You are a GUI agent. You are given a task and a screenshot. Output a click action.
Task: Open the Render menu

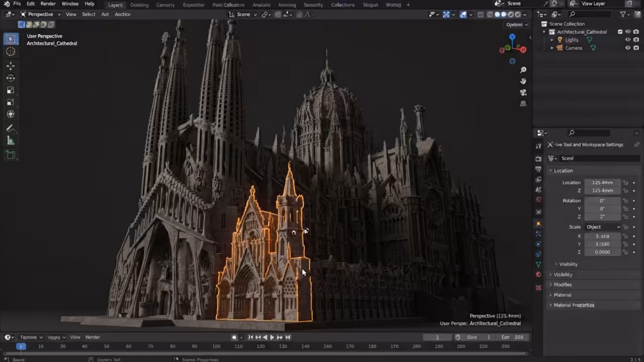pyautogui.click(x=48, y=4)
